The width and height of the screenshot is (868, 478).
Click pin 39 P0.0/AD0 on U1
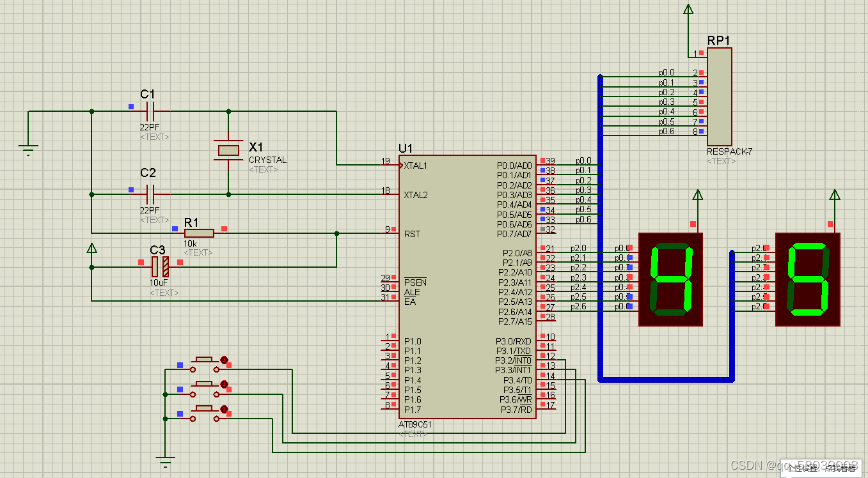[x=548, y=164]
